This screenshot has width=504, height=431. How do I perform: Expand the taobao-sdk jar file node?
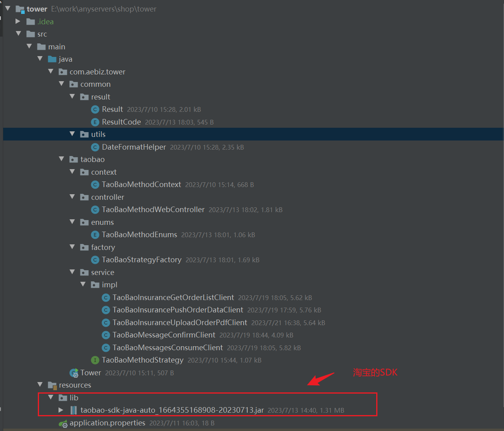coord(61,410)
